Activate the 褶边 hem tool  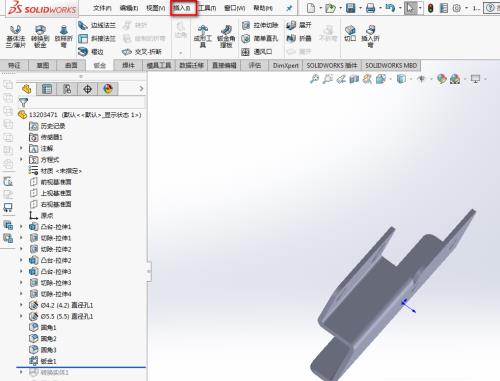(91, 52)
